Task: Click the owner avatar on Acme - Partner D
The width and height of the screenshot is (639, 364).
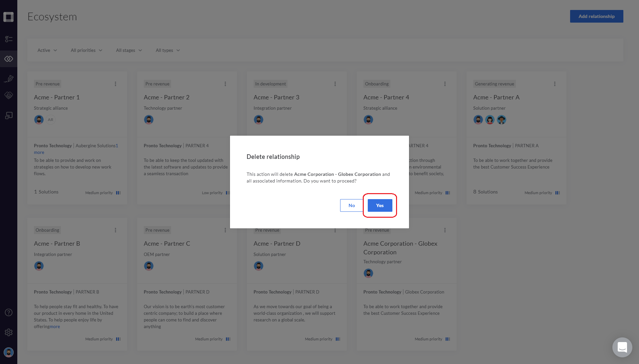Action: click(259, 266)
